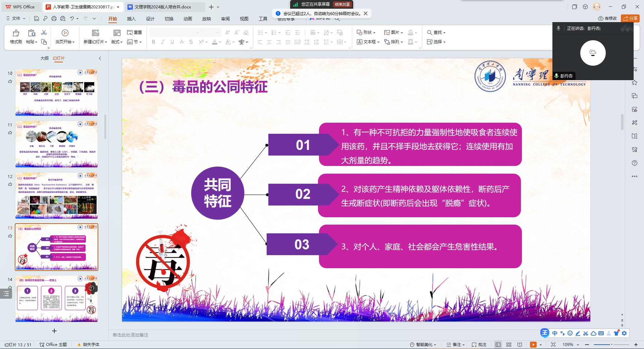Click the orange 分享 share button
This screenshot has width=644, height=349.
click(x=630, y=18)
